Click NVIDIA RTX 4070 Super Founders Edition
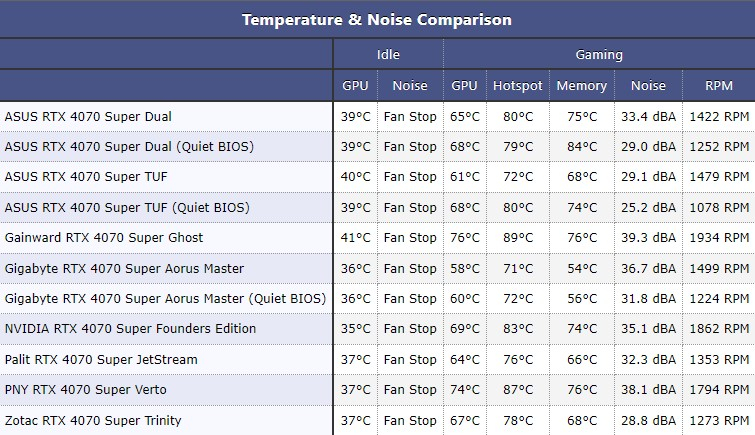The height and width of the screenshot is (435, 755). [130, 329]
